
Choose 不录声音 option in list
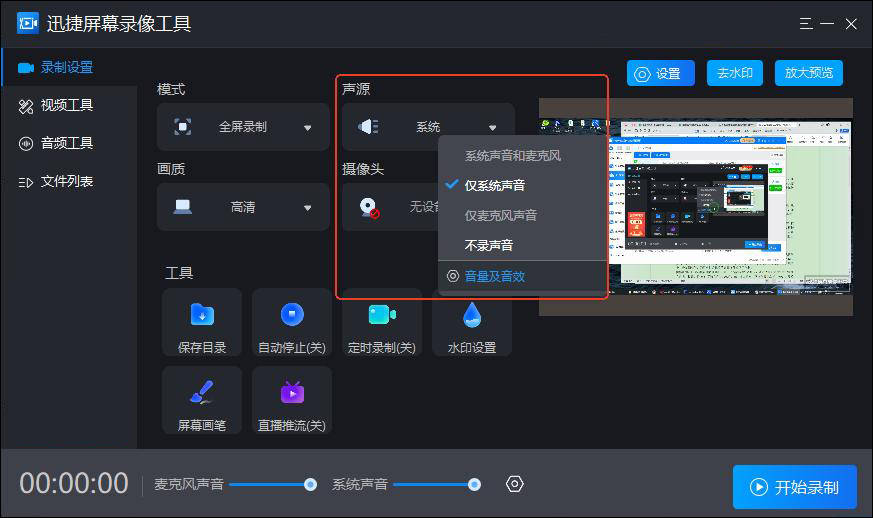(x=489, y=245)
